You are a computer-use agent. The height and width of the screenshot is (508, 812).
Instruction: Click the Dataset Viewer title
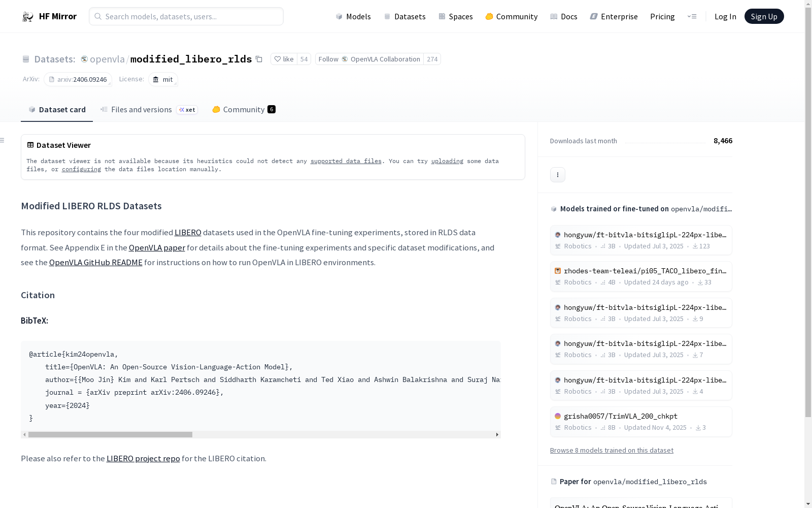[63, 145]
